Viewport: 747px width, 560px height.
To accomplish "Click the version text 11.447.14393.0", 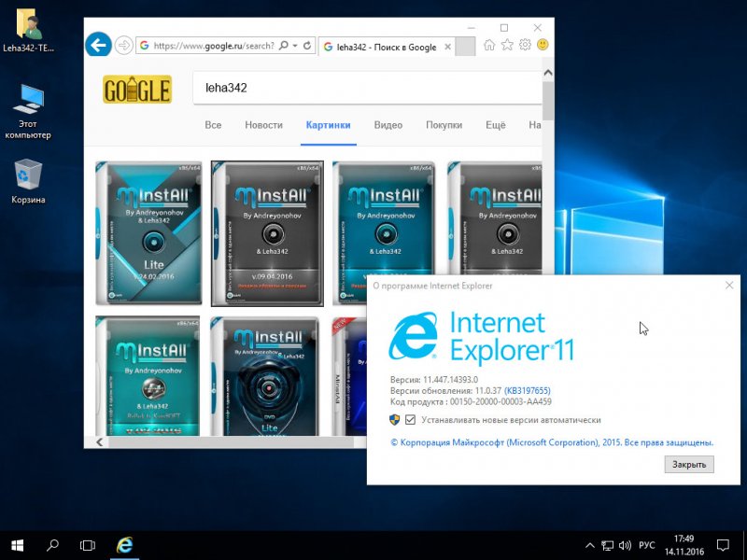I will [450, 380].
